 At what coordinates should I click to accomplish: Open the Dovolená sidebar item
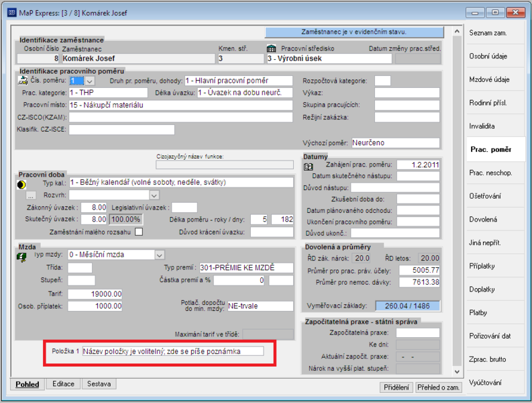pos(495,220)
